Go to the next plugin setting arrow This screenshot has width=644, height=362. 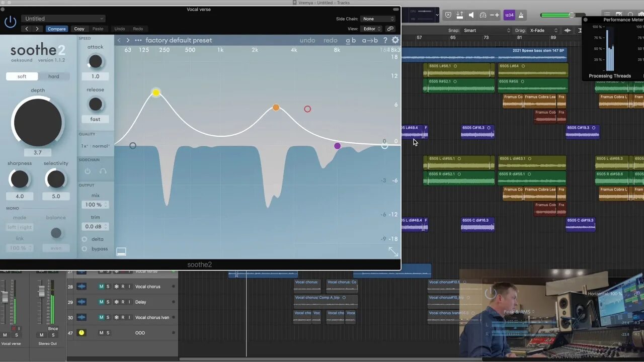[x=37, y=29]
